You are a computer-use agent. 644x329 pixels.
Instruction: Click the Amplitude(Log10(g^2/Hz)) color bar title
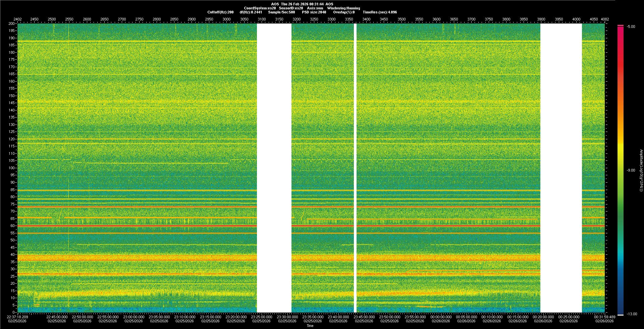click(641, 171)
